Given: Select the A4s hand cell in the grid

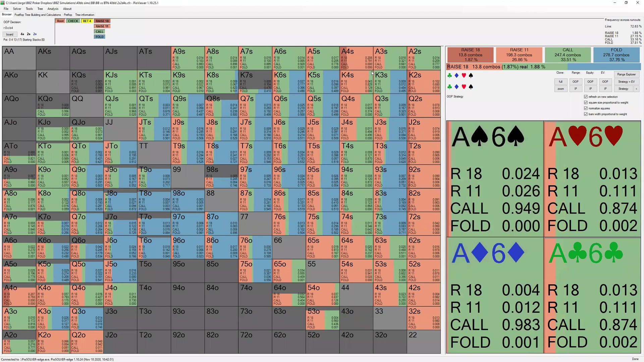Looking at the screenshot, I should 356,58.
